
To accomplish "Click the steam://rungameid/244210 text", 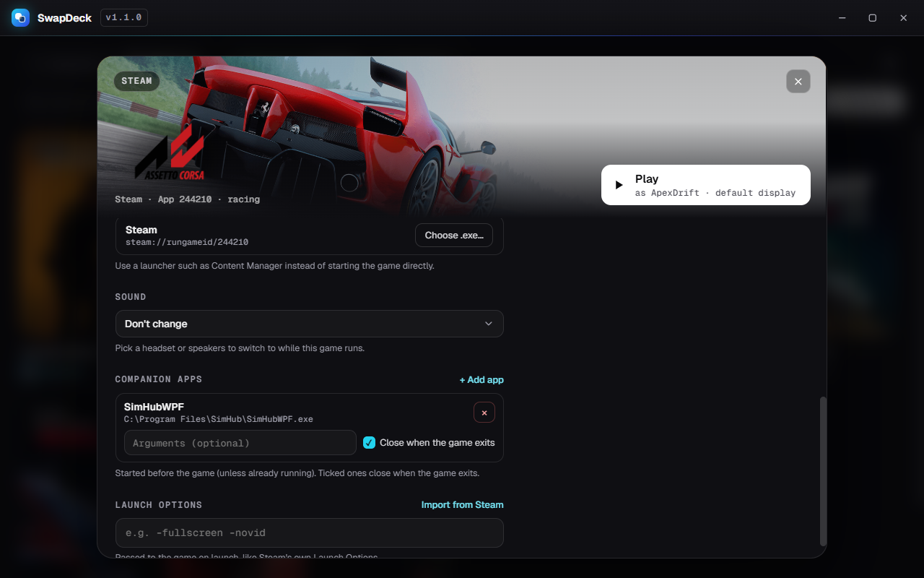I will (187, 242).
